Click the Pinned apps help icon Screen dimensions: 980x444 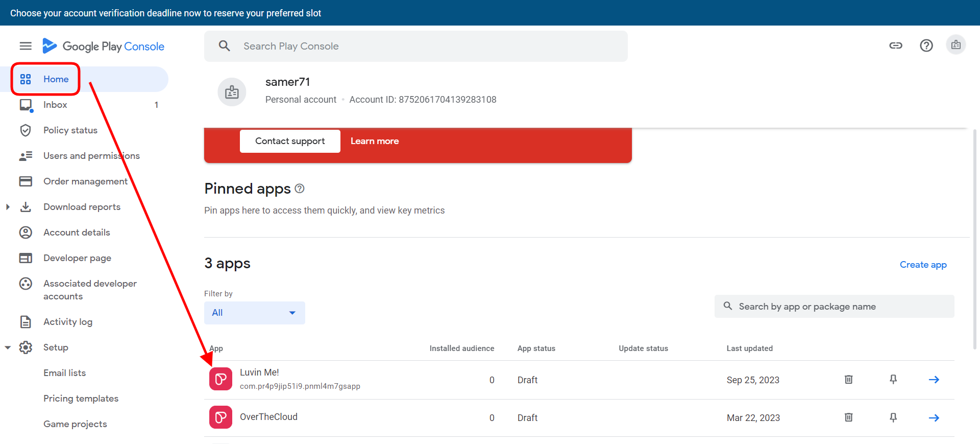point(300,189)
